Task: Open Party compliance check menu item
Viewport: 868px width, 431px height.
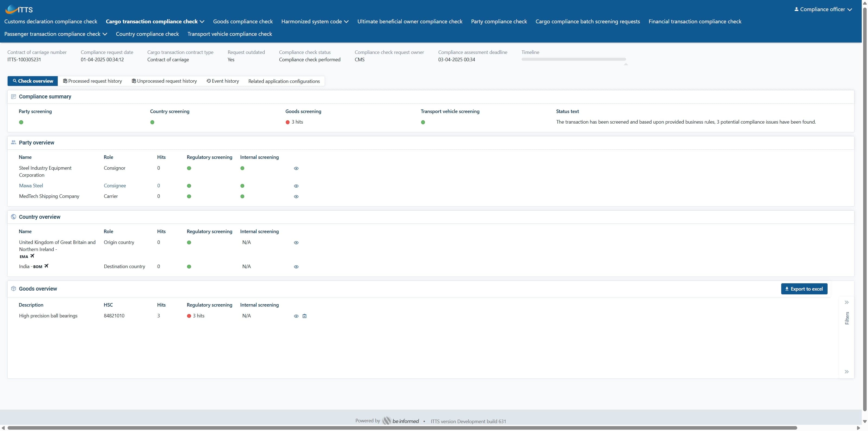Action: 499,21
